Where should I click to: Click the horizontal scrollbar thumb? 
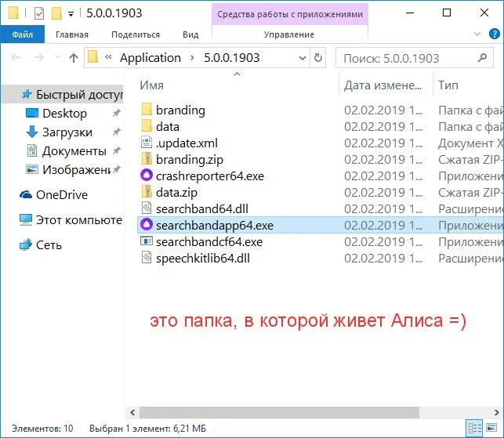[279, 412]
